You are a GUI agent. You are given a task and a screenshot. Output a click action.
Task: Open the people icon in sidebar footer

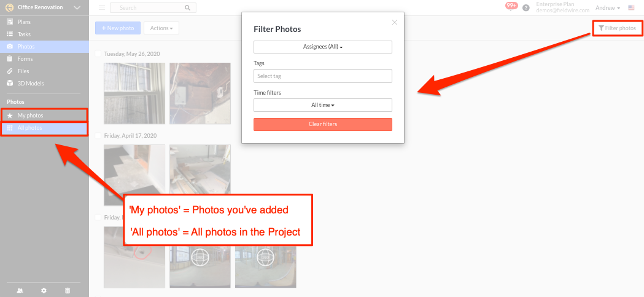(20, 290)
